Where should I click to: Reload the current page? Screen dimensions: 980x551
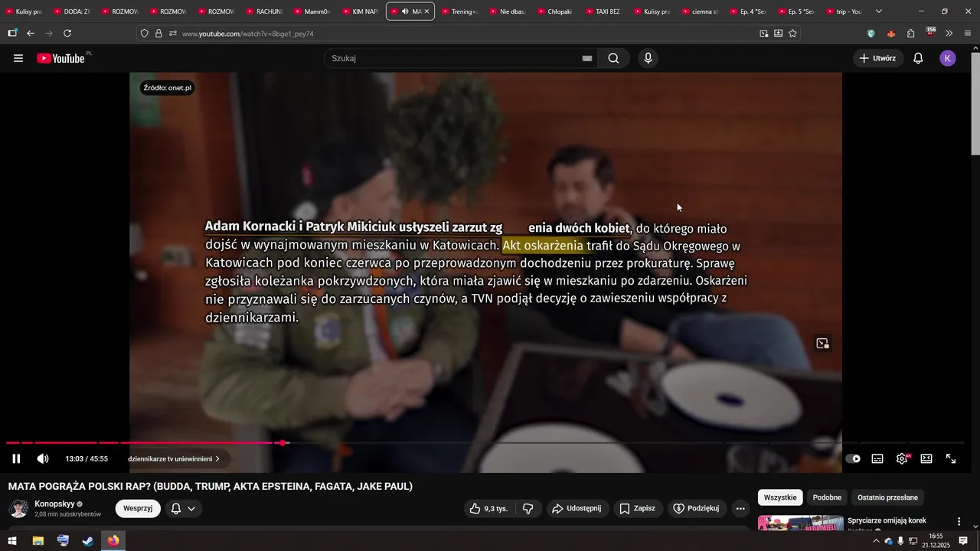[x=67, y=34]
